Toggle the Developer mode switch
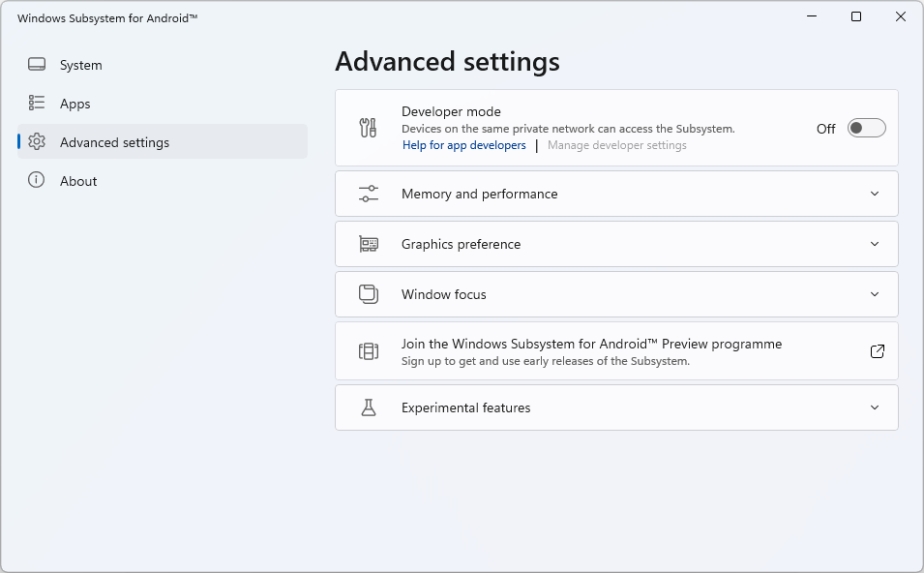 tap(866, 128)
